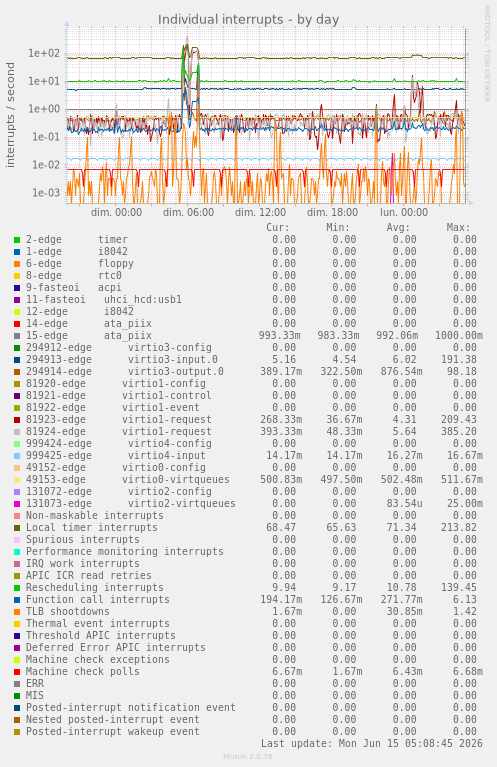Click the orange floppy legend swatch
This screenshot has width=497, height=767.
(x=17, y=264)
